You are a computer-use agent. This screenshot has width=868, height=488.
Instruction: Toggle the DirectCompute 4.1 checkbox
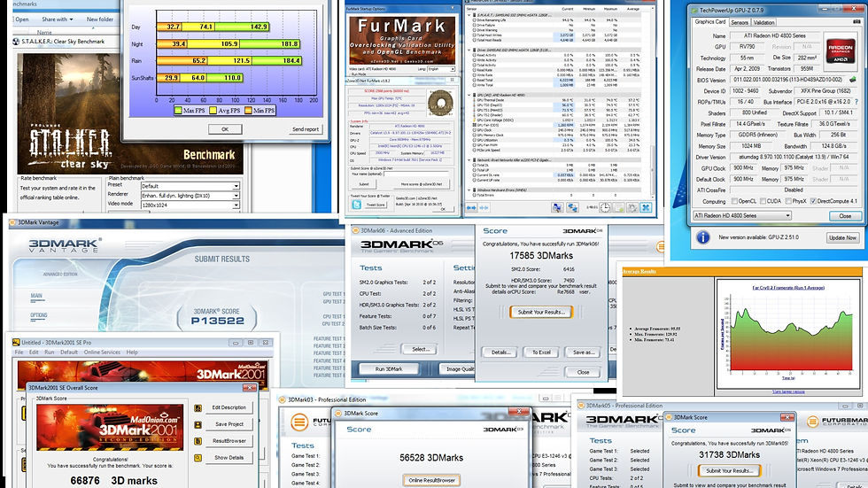(813, 201)
